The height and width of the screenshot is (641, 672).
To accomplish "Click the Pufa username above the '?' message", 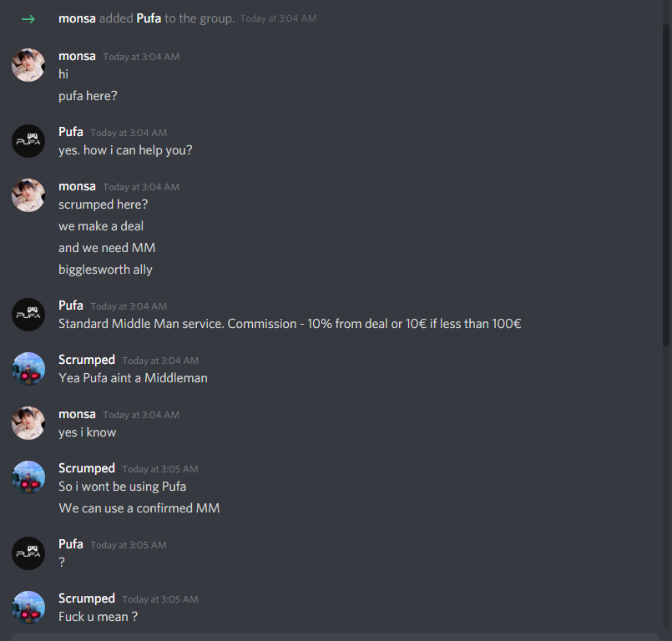I will pyautogui.click(x=71, y=544).
